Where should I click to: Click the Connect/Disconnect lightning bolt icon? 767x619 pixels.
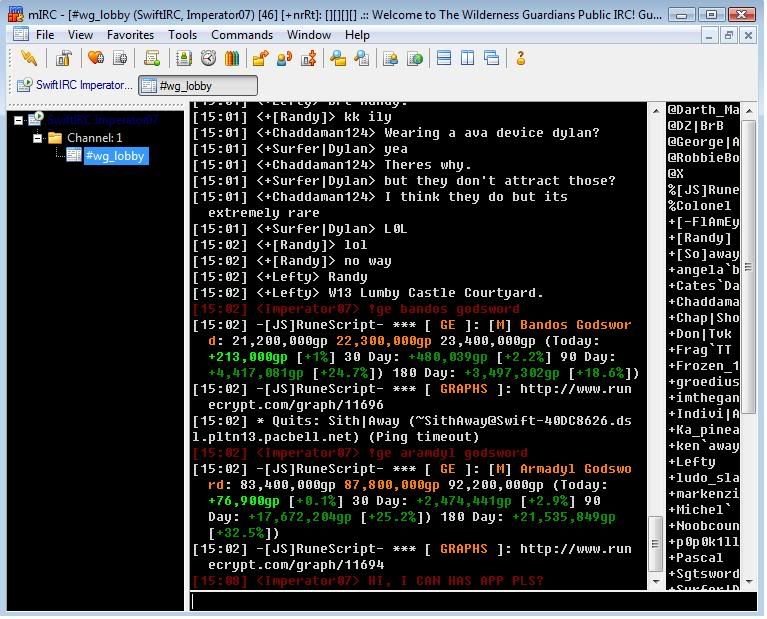tap(28, 58)
